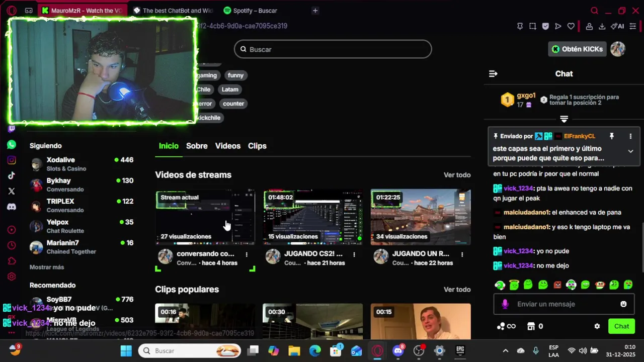The image size is (644, 362).
Task: Expand the pinned message chevron
Action: pos(630,151)
